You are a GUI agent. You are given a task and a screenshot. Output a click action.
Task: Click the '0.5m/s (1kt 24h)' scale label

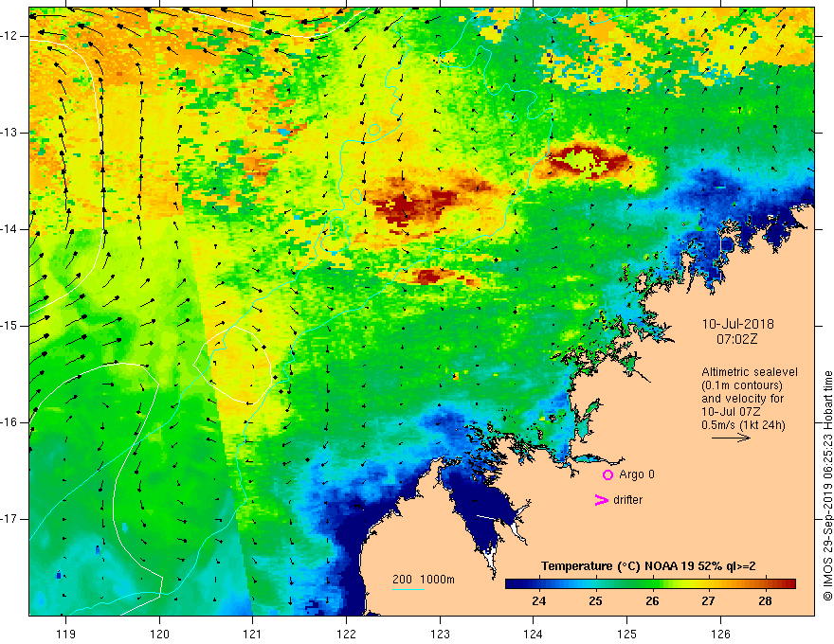[x=744, y=425]
